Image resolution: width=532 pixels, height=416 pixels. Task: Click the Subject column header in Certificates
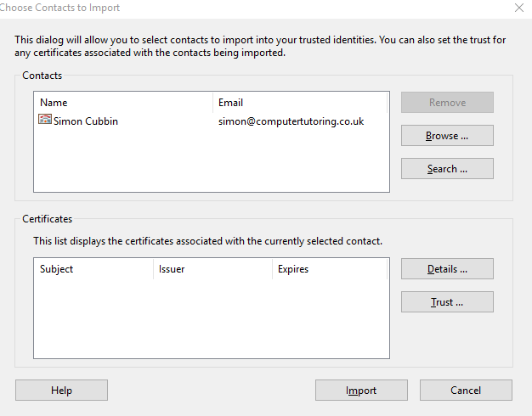pyautogui.click(x=93, y=269)
